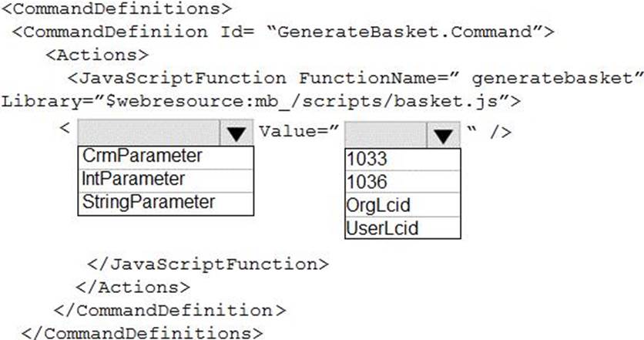Click the closing JavaScriptFunction tag
644x340 pixels.
click(x=208, y=264)
